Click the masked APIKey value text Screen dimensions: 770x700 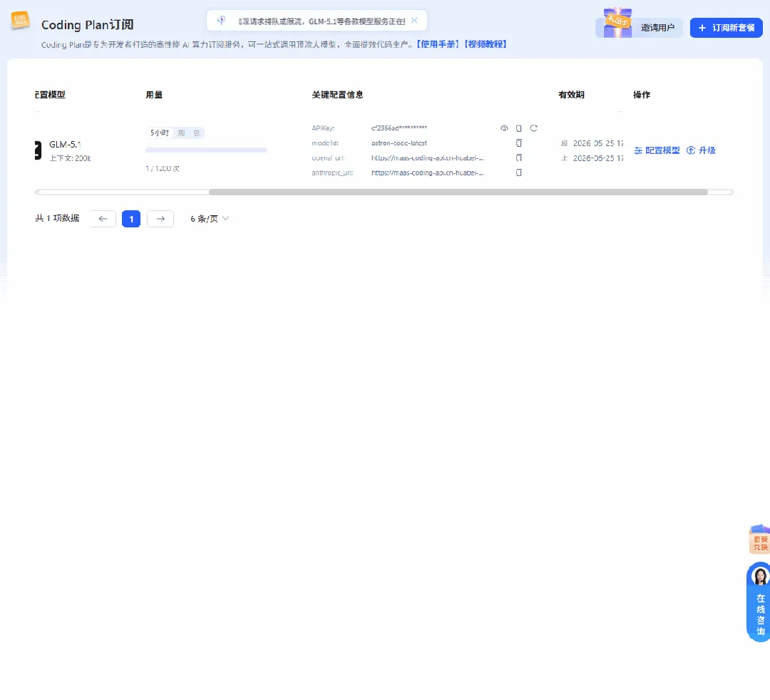pyautogui.click(x=399, y=128)
